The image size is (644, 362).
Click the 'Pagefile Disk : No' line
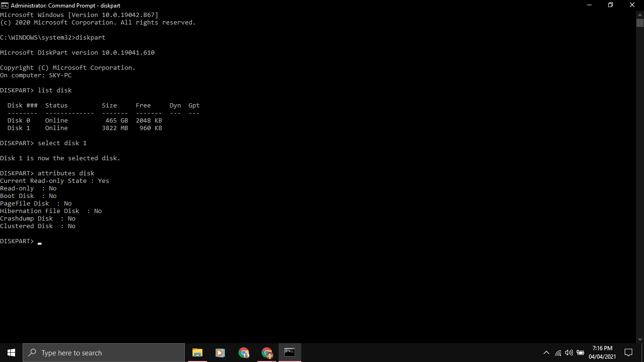coord(36,204)
